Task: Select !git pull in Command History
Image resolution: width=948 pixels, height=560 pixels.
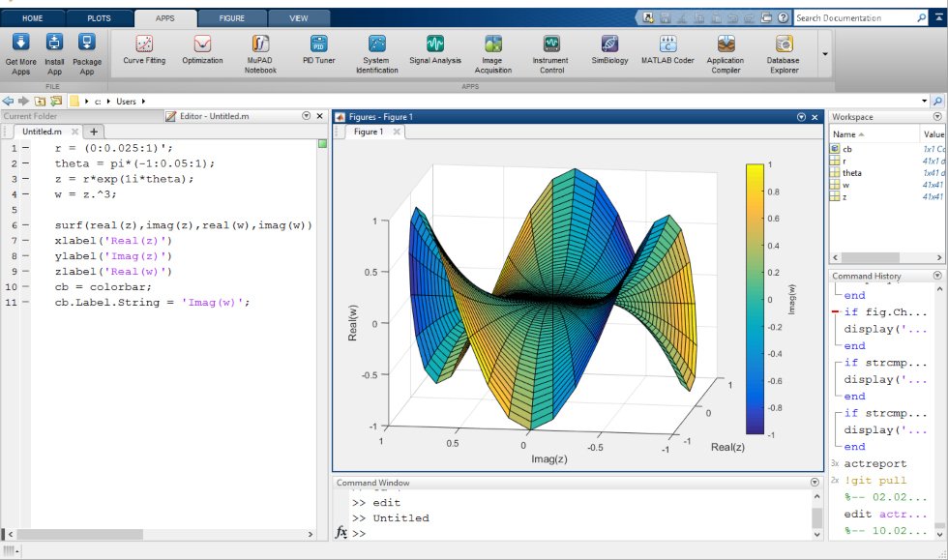Action: [x=875, y=480]
